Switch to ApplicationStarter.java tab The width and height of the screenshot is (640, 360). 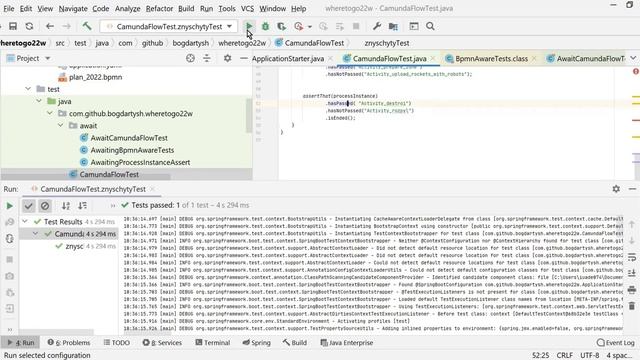point(288,59)
